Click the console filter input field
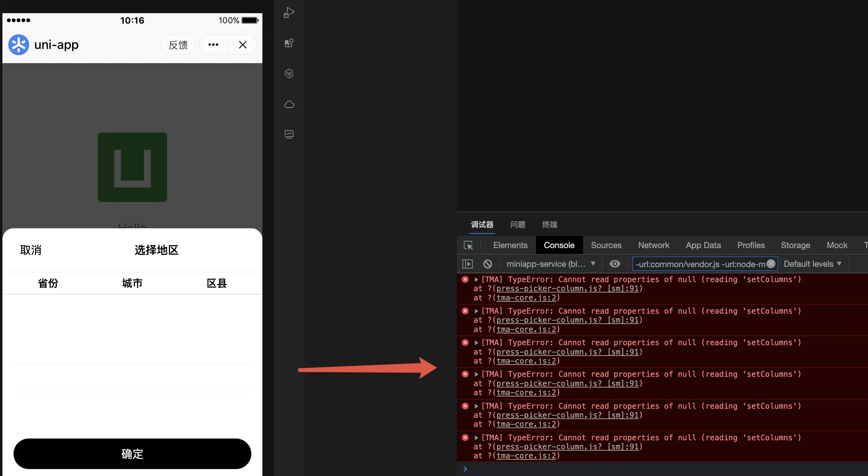Screen dimensions: 868x476 click(700, 264)
